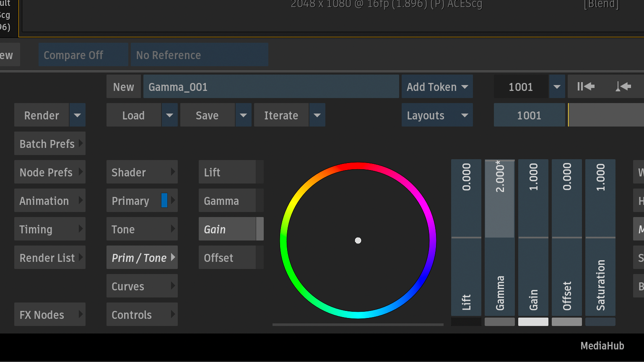Click the Render button

pos(42,115)
